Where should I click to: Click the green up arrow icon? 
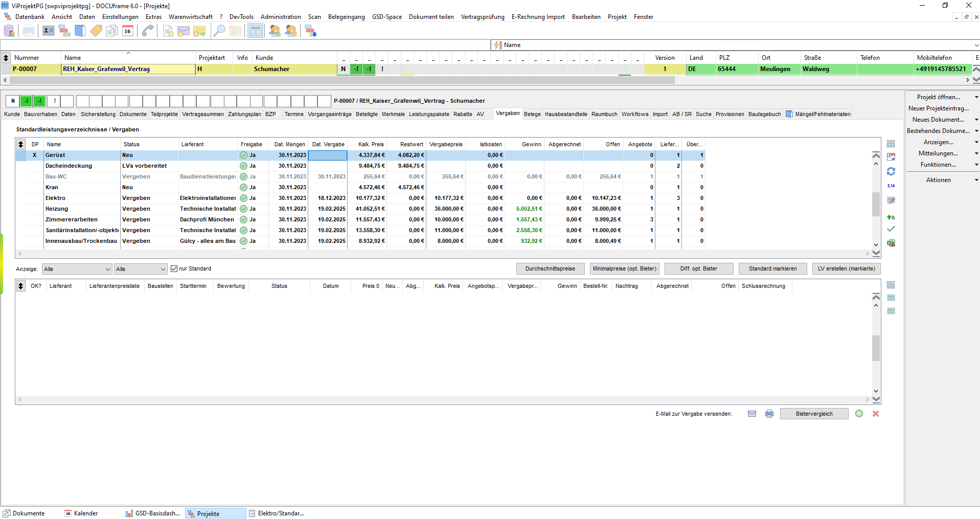(891, 217)
